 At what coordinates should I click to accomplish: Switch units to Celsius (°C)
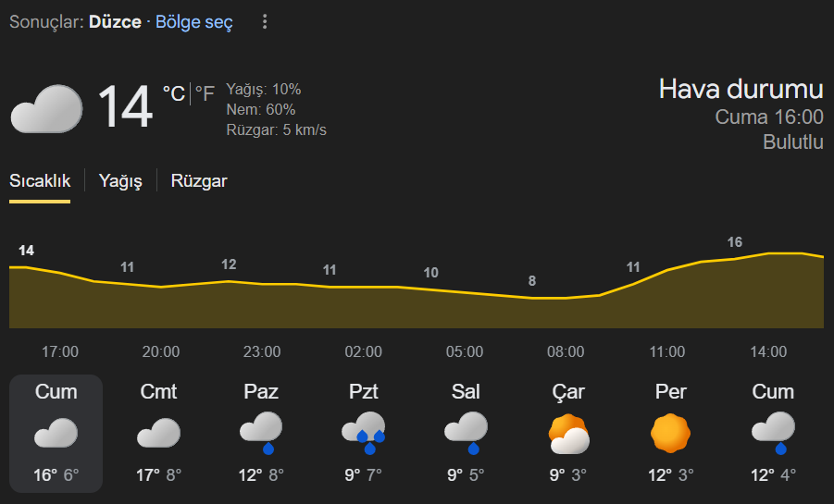pos(173,93)
